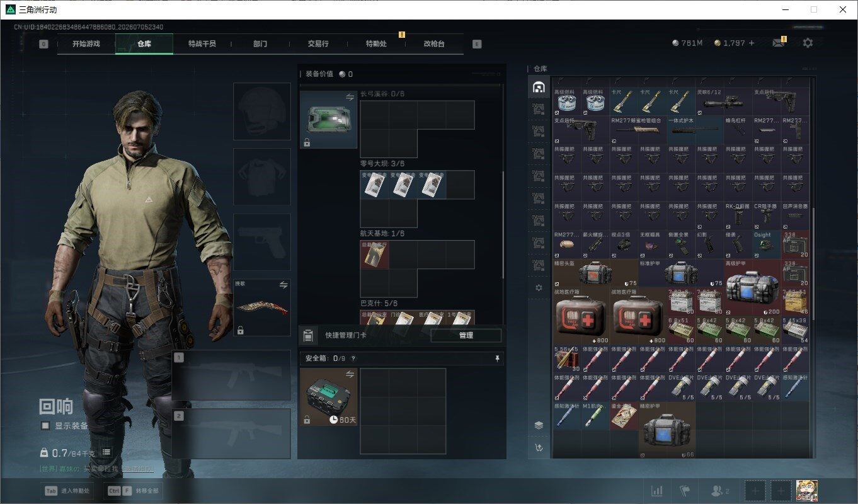Click primary weapon slot 2
This screenshot has width=858, height=504.
click(x=231, y=433)
